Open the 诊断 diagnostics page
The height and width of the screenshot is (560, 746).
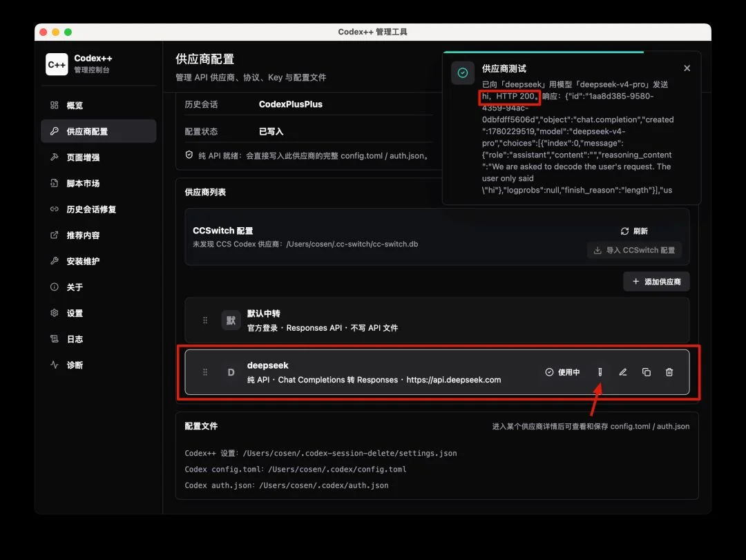[99, 365]
